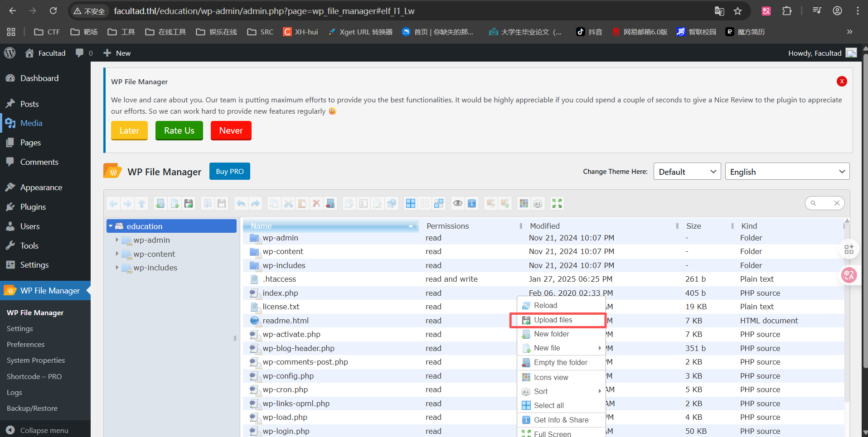This screenshot has height=437, width=868.
Task: Toggle icons/list view toolbar button
Action: coord(524,204)
